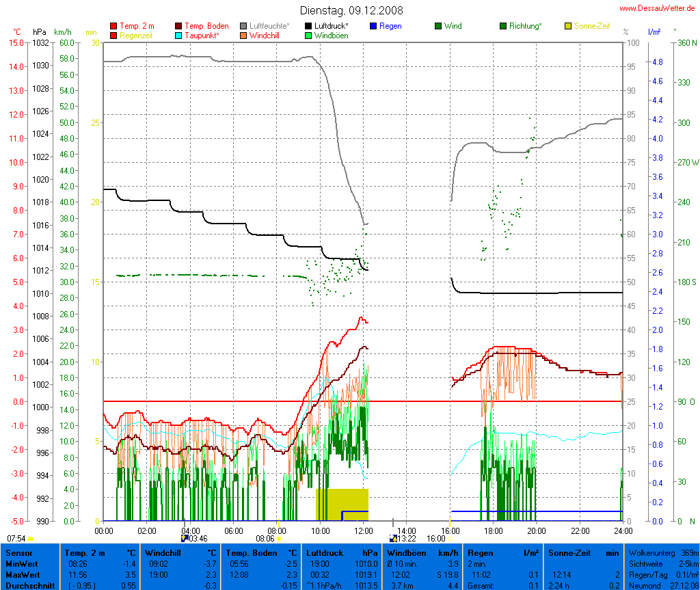
Task: Open the www.DessauWetter.de link
Action: (x=656, y=8)
